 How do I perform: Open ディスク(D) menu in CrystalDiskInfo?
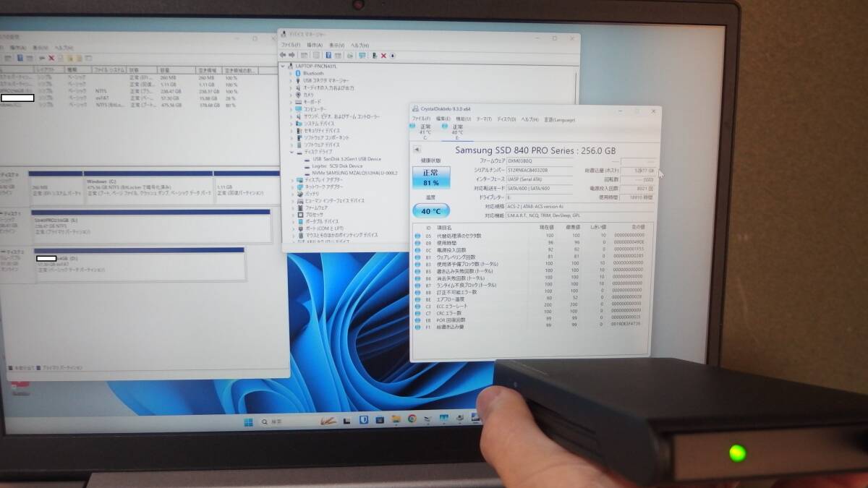508,119
